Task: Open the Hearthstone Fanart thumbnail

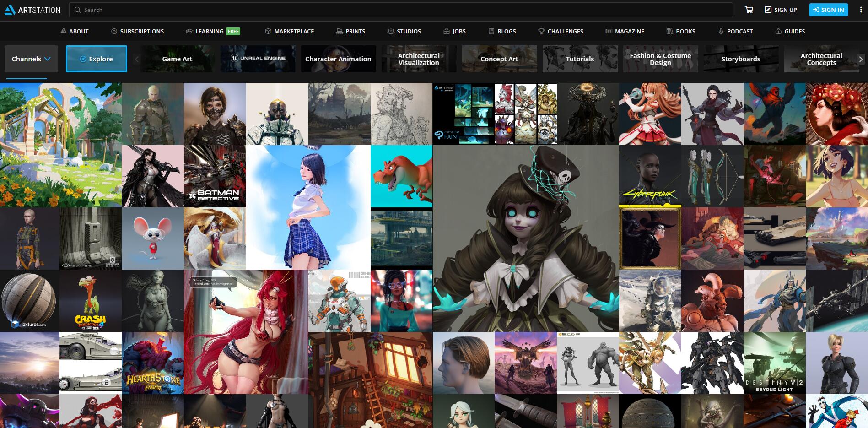Action: (153, 363)
